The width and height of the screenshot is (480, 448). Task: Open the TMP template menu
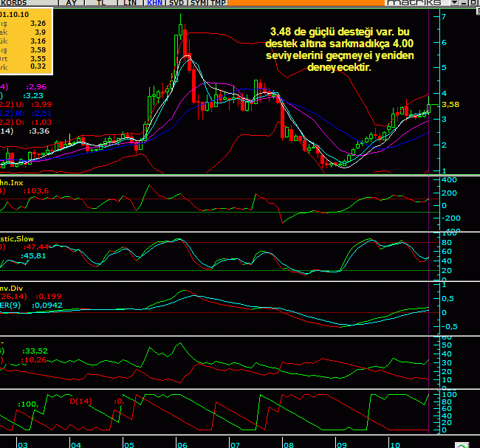coord(218,3)
